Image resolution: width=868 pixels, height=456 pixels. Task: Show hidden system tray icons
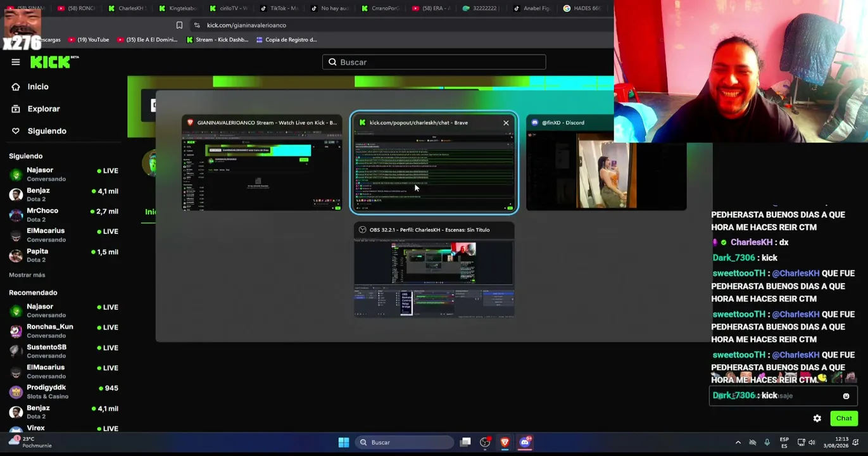coord(738,443)
